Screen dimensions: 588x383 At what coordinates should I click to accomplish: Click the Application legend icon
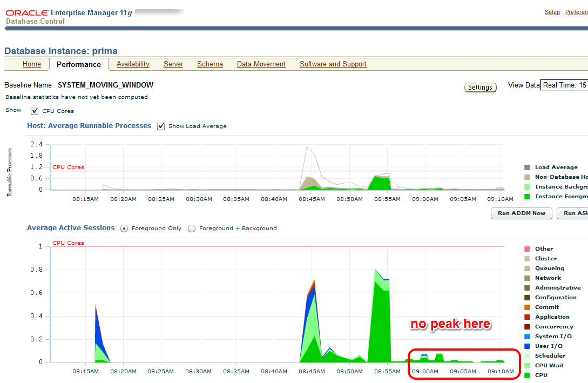(527, 317)
